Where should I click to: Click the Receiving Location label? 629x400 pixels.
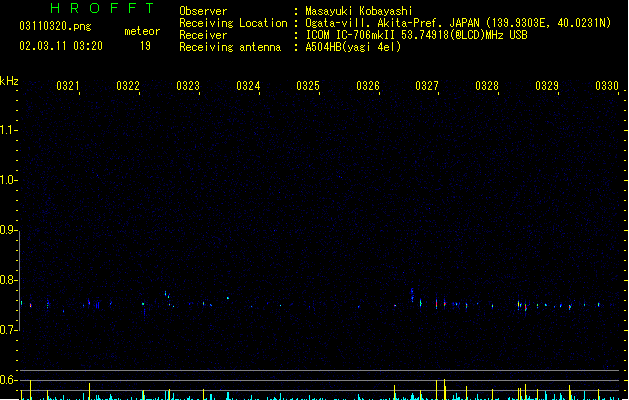(233, 23)
